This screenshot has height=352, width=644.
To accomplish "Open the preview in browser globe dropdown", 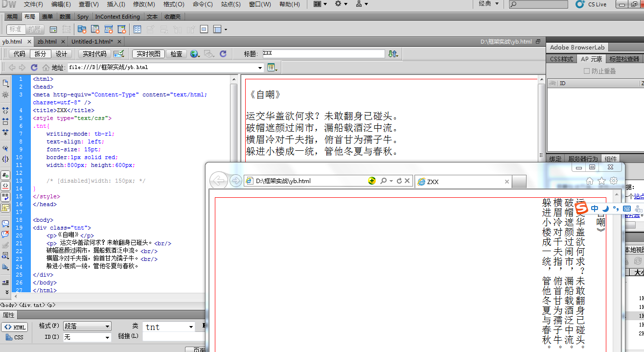I will tap(195, 54).
